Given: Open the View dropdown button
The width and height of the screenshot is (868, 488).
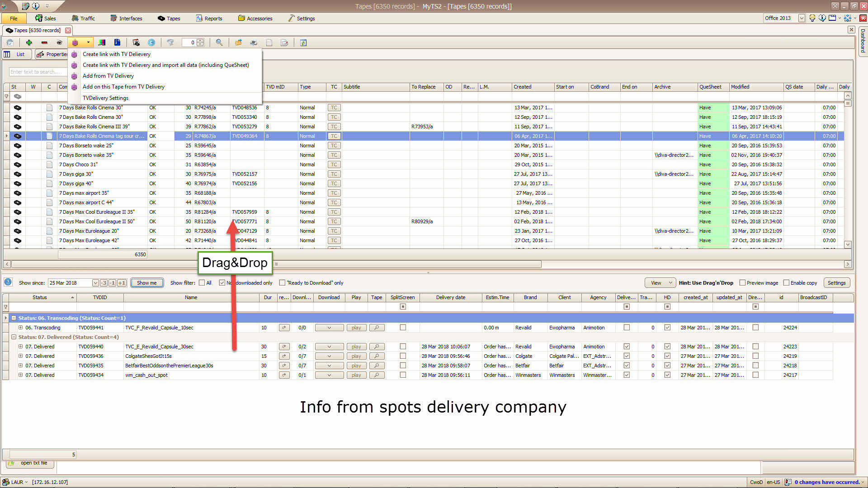Looking at the screenshot, I should pyautogui.click(x=660, y=283).
